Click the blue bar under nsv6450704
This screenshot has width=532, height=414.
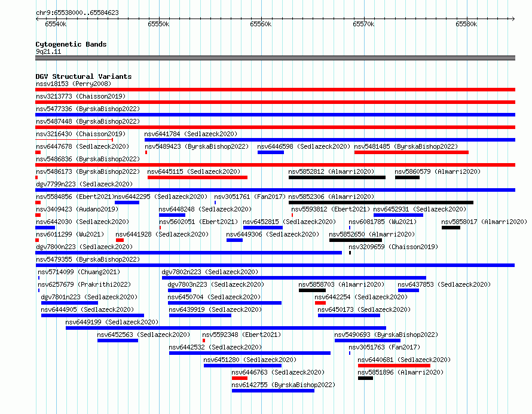coord(225,303)
